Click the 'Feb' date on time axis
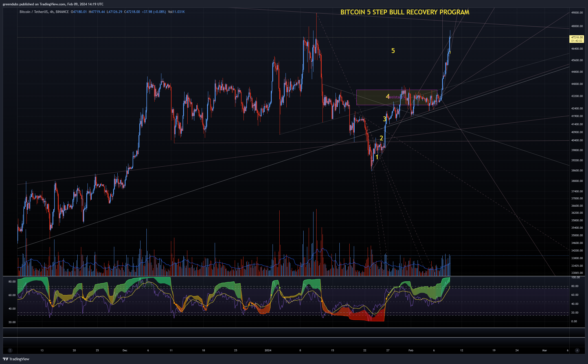588x364 pixels. [411, 350]
